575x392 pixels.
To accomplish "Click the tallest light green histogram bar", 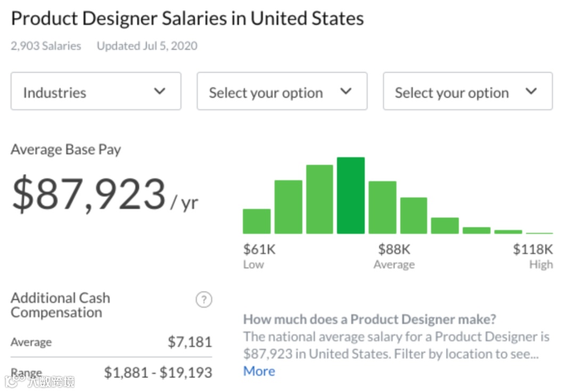I will pyautogui.click(x=319, y=199).
